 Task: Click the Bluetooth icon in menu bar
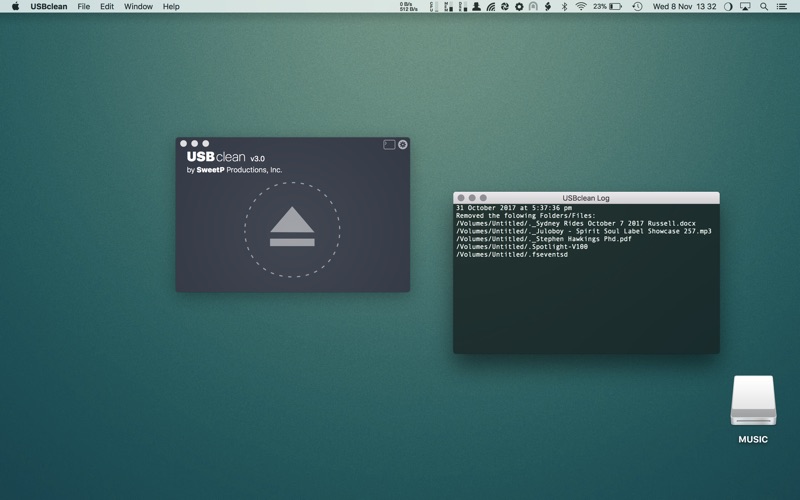coord(563,6)
